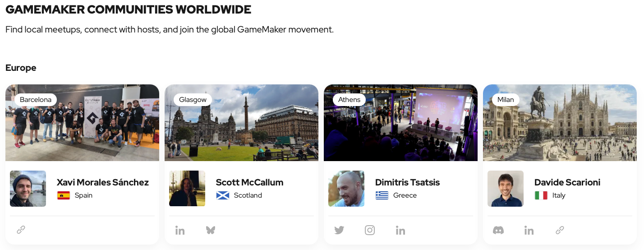
Task: Open Davide Scarioni's LinkedIn icon
Action: click(x=529, y=230)
